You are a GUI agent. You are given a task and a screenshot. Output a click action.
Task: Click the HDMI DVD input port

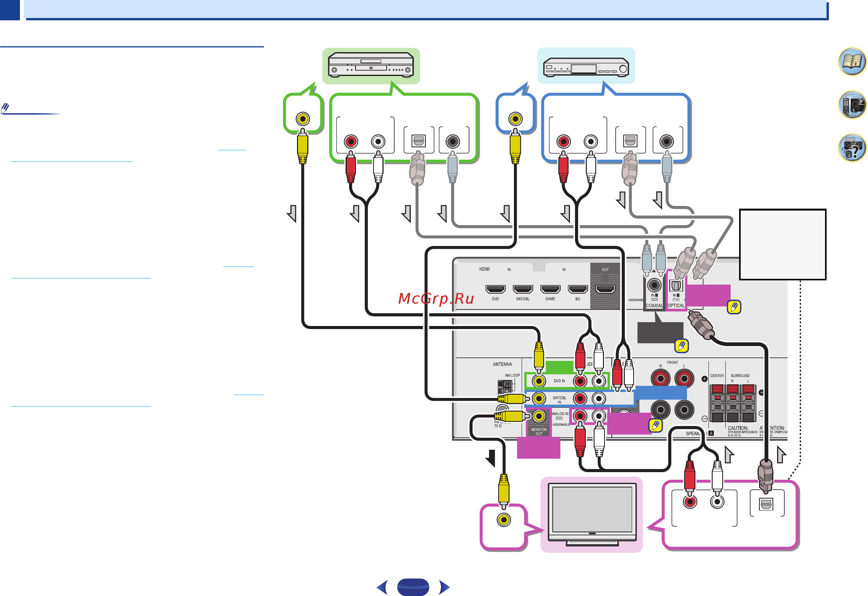pos(496,289)
